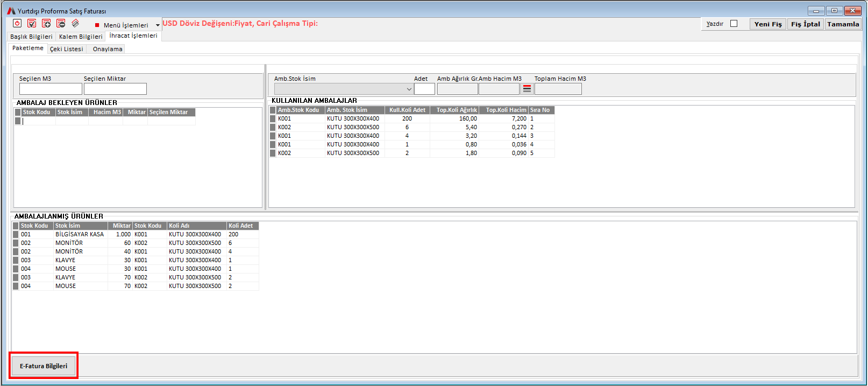The width and height of the screenshot is (868, 386).
Task: Open the Paketleme sub-tab
Action: coord(28,48)
